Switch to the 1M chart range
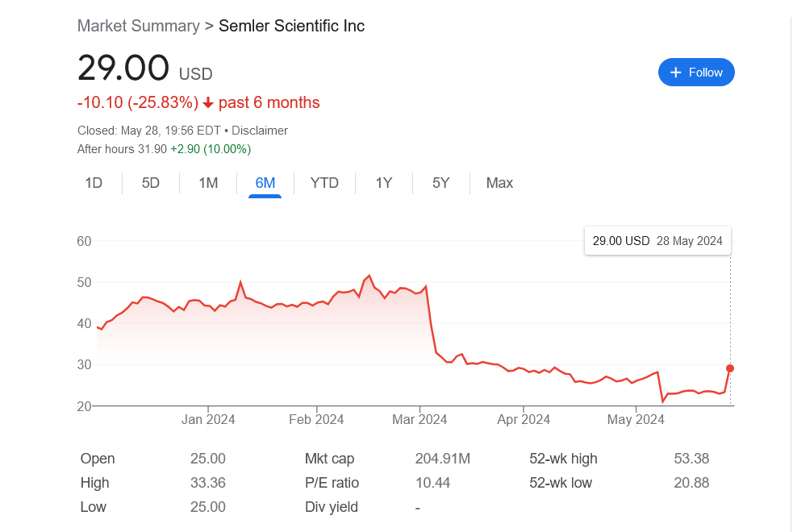This screenshot has height=532, width=793. [x=208, y=183]
